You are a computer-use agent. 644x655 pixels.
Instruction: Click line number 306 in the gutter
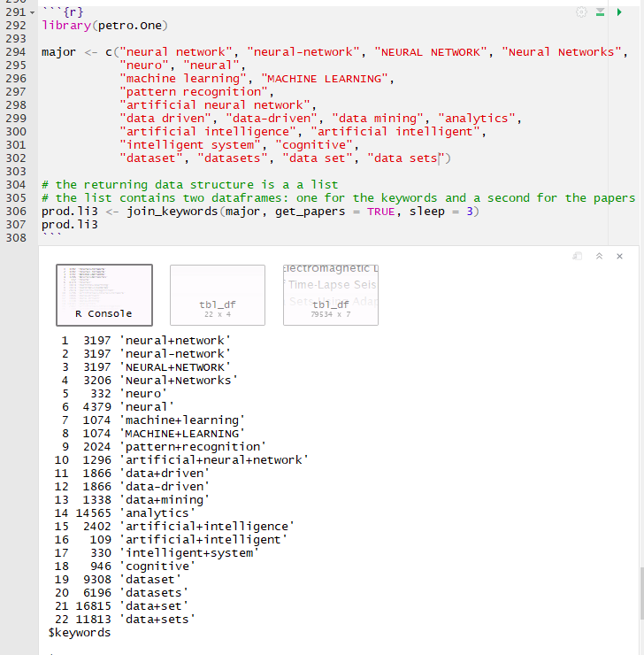tap(15, 212)
